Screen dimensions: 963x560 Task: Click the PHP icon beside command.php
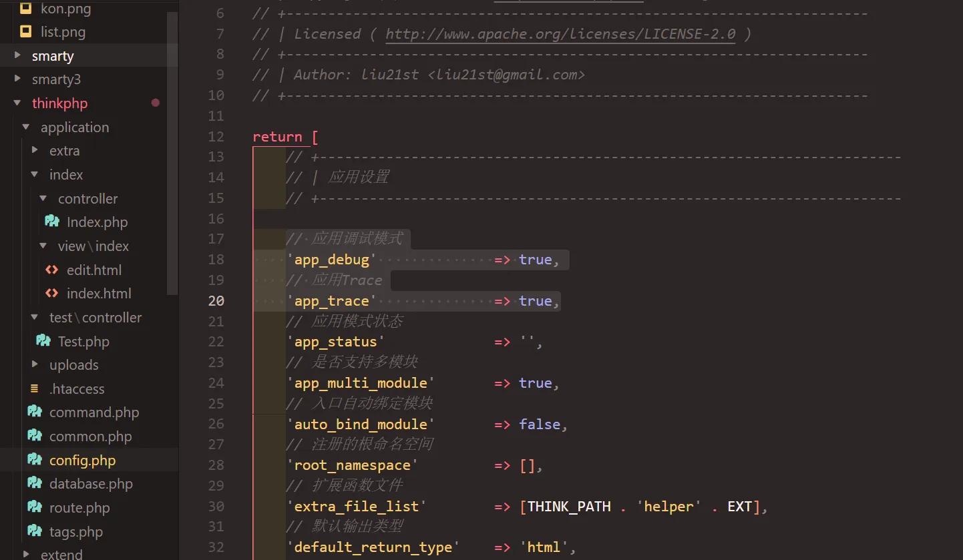(34, 412)
